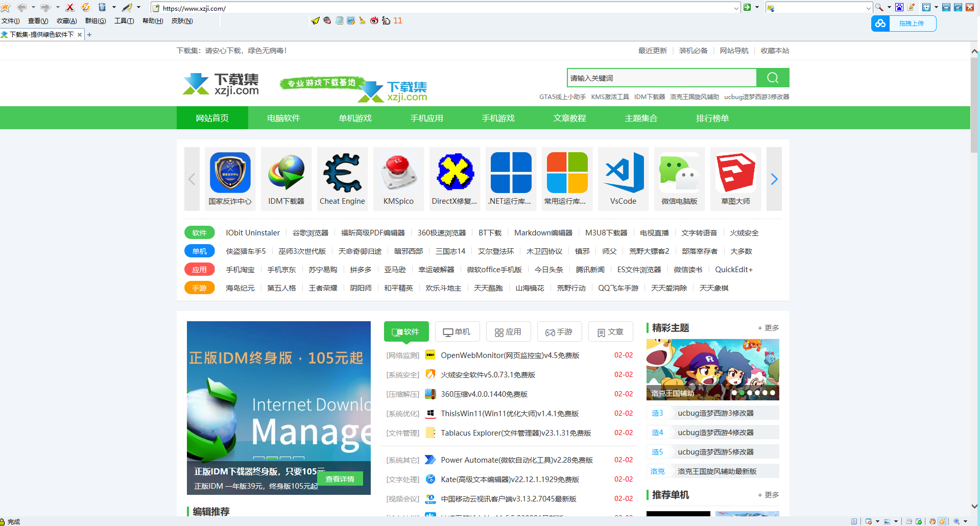This screenshot has height=526, width=980.
Task: Click in the 请输入关键词 search field
Action: click(x=662, y=78)
